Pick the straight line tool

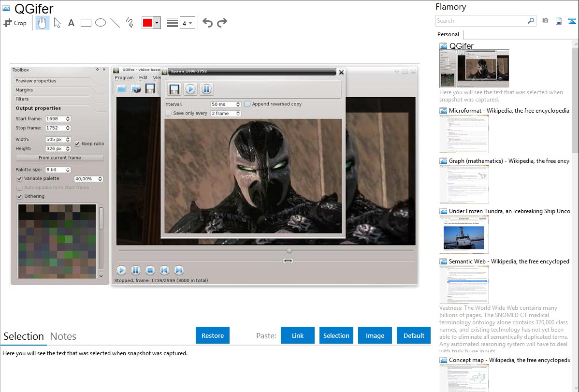(x=115, y=23)
